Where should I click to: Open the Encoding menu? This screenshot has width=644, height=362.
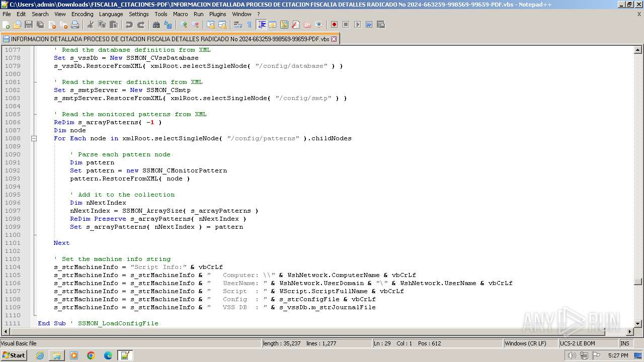pyautogui.click(x=82, y=14)
